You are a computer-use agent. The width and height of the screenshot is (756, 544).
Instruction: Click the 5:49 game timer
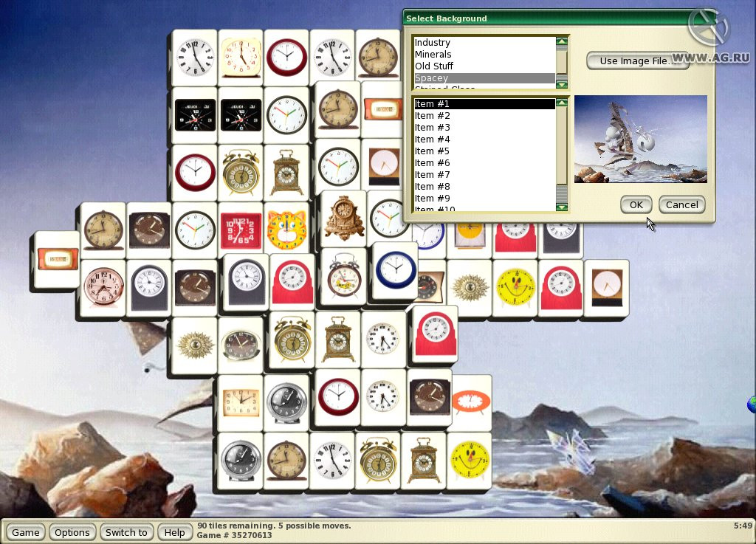(x=743, y=526)
